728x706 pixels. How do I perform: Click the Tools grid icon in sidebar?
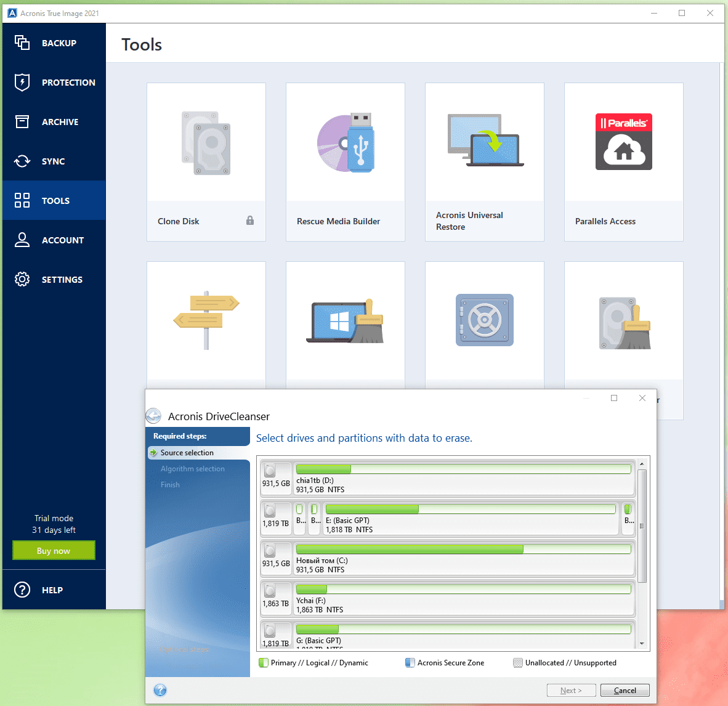point(22,200)
